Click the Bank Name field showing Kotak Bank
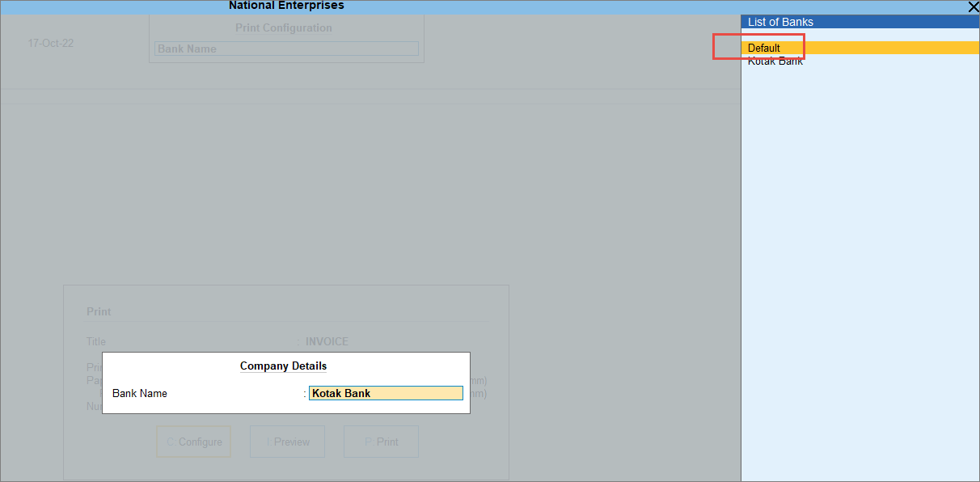 coord(386,393)
